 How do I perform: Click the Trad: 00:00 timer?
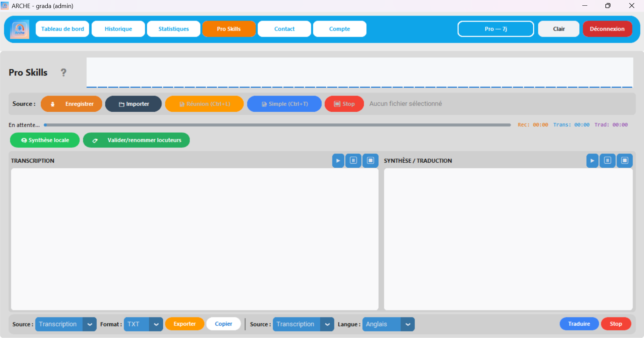[x=611, y=125]
